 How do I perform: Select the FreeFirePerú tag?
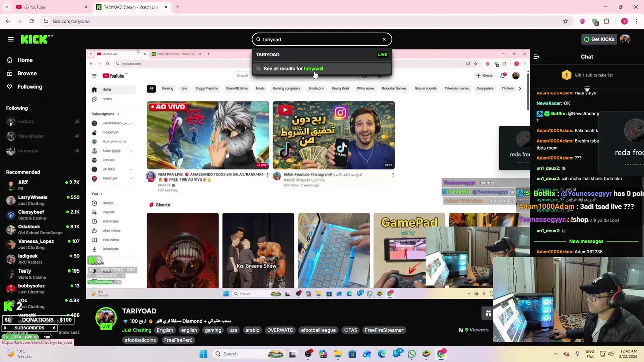(x=178, y=340)
